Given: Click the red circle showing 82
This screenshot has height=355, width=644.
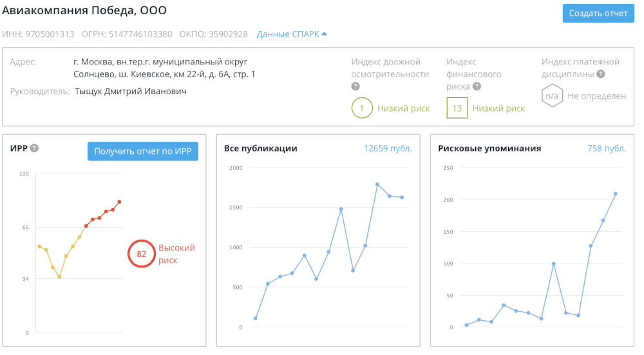Looking at the screenshot, I should click(141, 254).
